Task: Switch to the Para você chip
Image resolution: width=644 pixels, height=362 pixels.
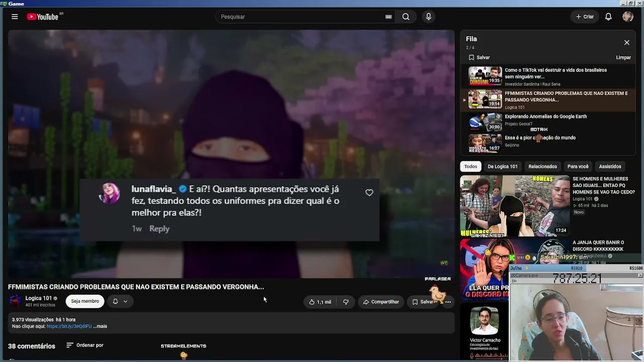Action: [578, 166]
